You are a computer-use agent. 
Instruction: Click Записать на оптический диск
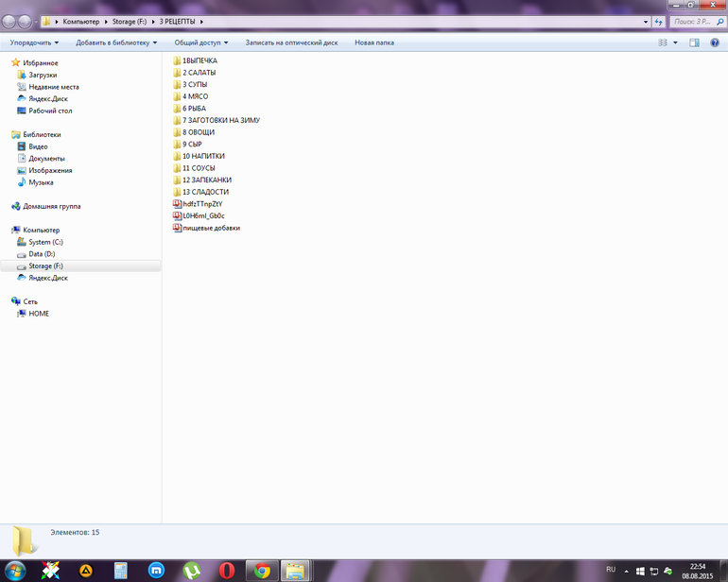(291, 43)
